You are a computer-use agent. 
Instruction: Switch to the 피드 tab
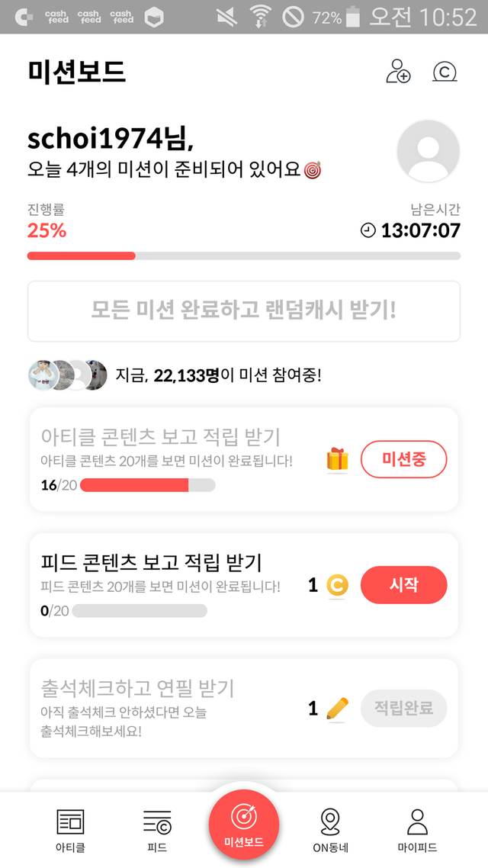tap(157, 830)
